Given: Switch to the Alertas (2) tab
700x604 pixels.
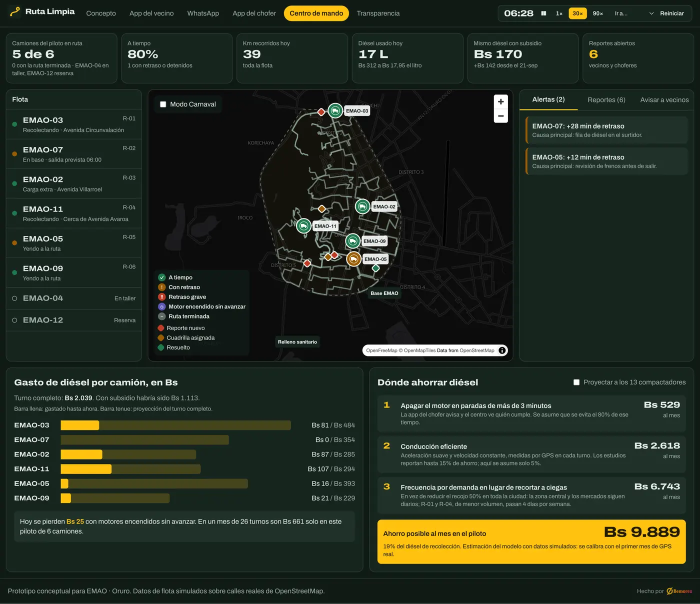Looking at the screenshot, I should (548, 99).
